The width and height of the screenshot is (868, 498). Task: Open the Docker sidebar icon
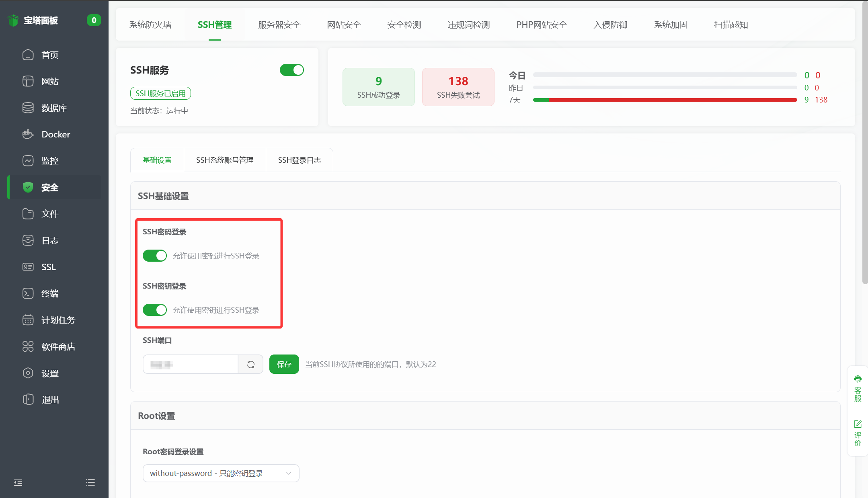[28, 134]
